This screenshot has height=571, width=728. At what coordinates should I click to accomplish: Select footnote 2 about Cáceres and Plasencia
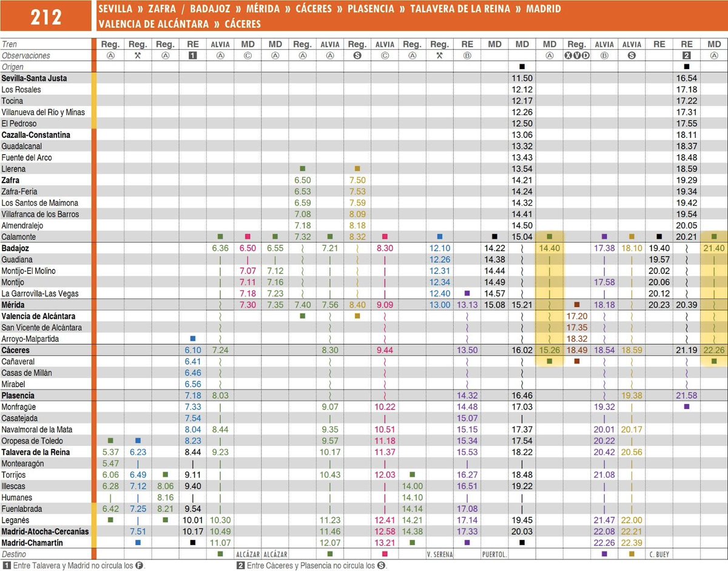[312, 566]
